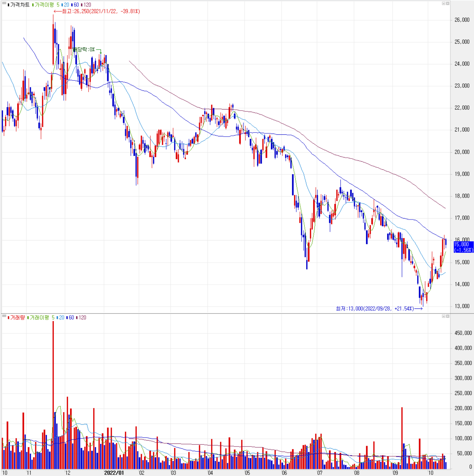The width and height of the screenshot is (474, 476).
Task: Close the price chart panel
Action: (448, 4)
